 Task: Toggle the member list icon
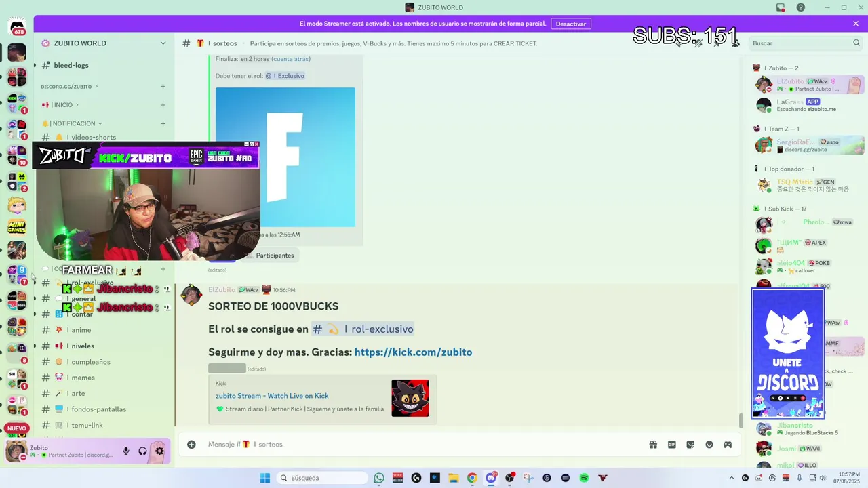(x=736, y=43)
